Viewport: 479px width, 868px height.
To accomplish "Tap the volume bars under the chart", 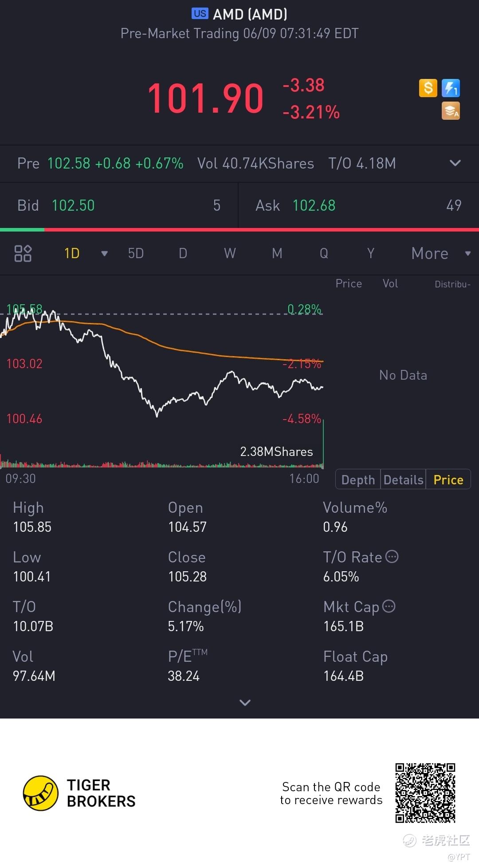I will pyautogui.click(x=162, y=465).
